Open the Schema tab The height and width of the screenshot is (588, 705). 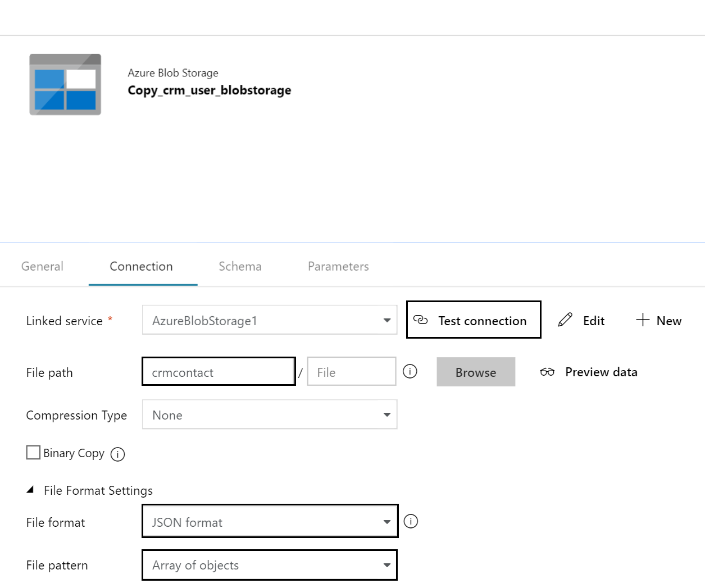[240, 266]
